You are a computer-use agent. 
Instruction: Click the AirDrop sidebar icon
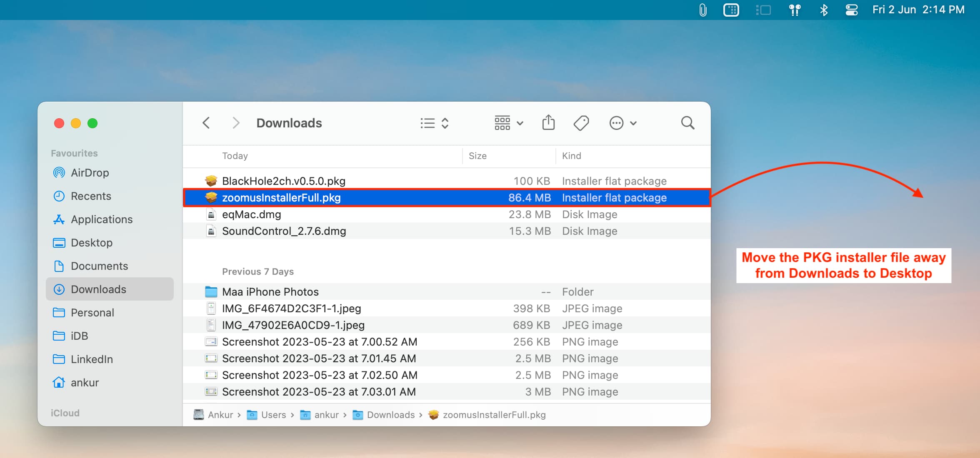(x=59, y=172)
